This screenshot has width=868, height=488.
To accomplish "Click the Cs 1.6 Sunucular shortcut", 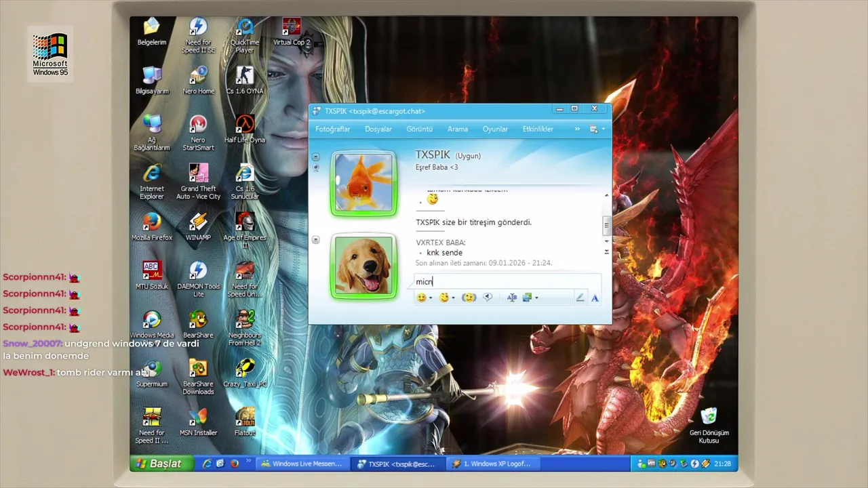I will pos(245,182).
